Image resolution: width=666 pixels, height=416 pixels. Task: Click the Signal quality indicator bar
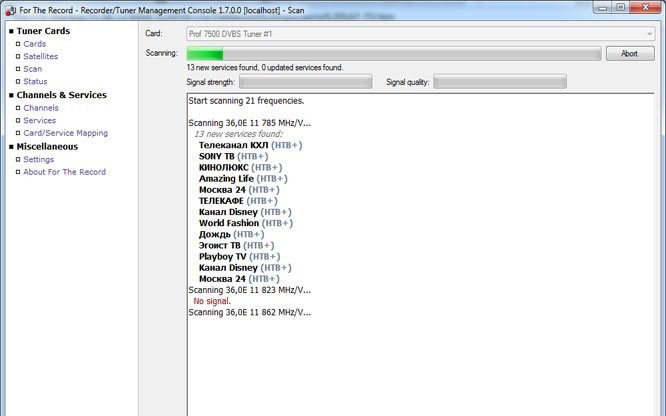[x=500, y=82]
